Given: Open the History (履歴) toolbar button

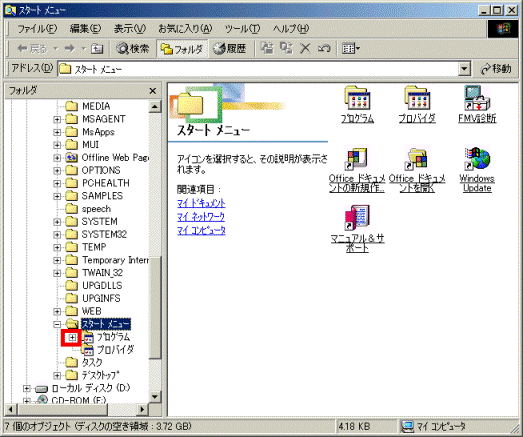Looking at the screenshot, I should pyautogui.click(x=229, y=49).
